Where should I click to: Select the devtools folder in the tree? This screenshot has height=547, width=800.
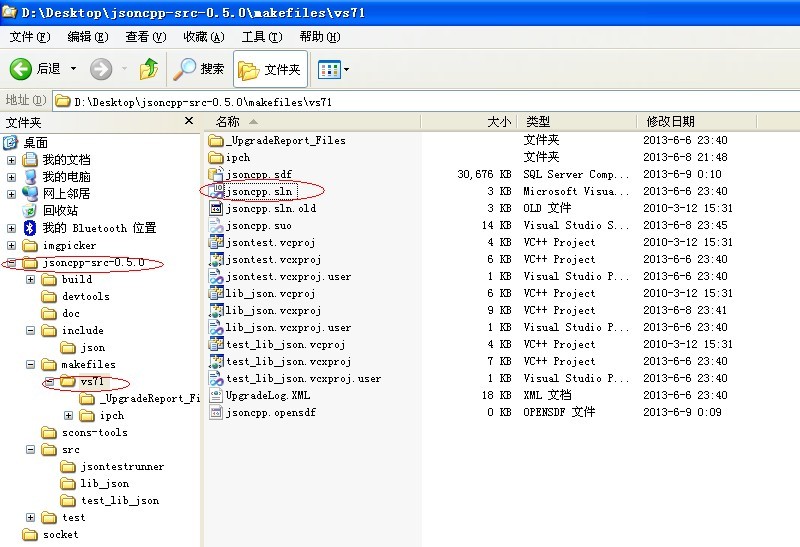(x=76, y=296)
